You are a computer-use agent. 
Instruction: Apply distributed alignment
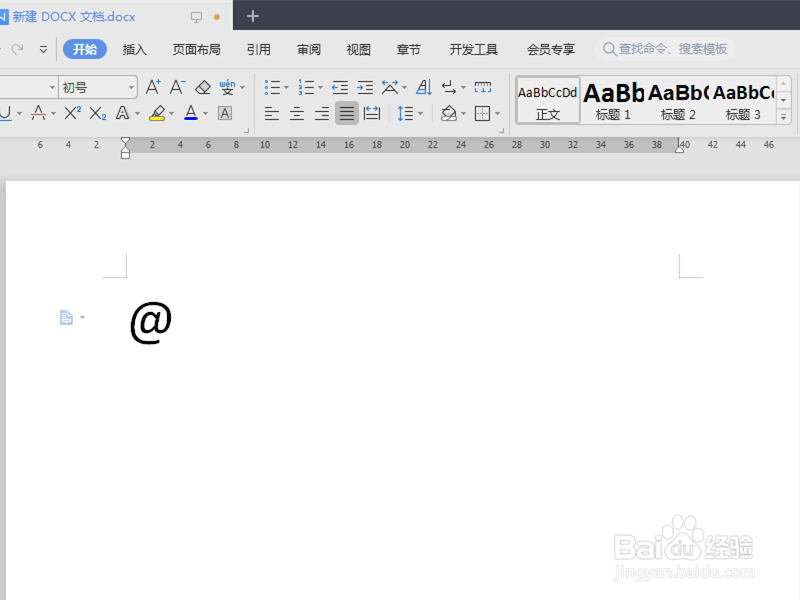pyautogui.click(x=371, y=113)
